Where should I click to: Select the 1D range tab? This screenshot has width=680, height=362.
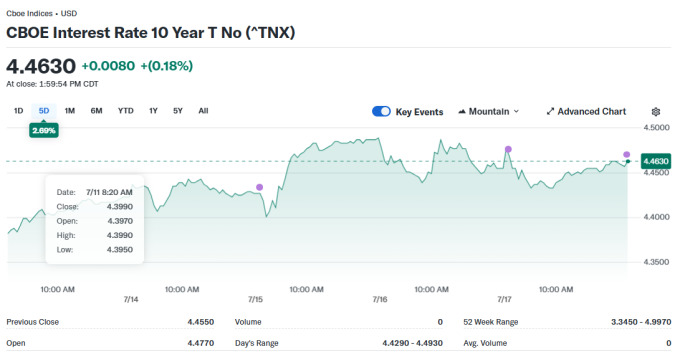click(x=18, y=111)
